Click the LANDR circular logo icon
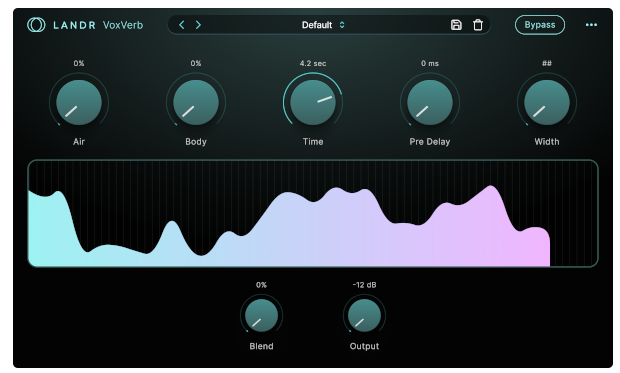 36,25
